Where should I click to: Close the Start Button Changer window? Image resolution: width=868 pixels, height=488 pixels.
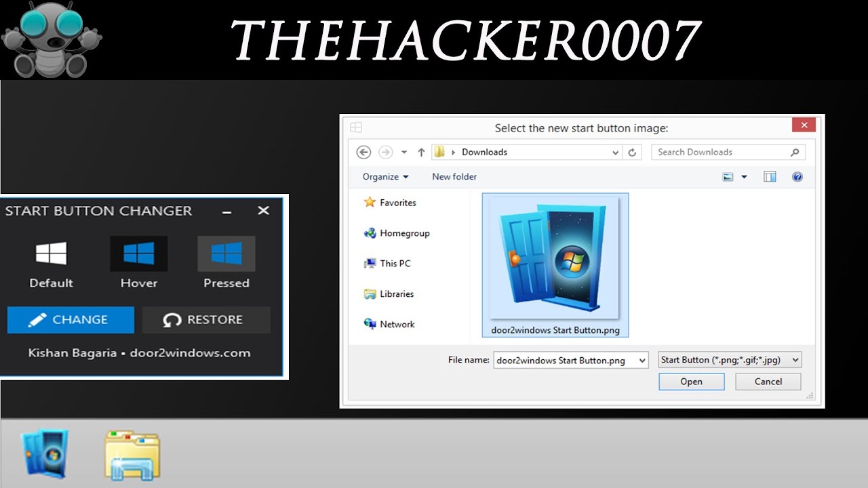[264, 211]
